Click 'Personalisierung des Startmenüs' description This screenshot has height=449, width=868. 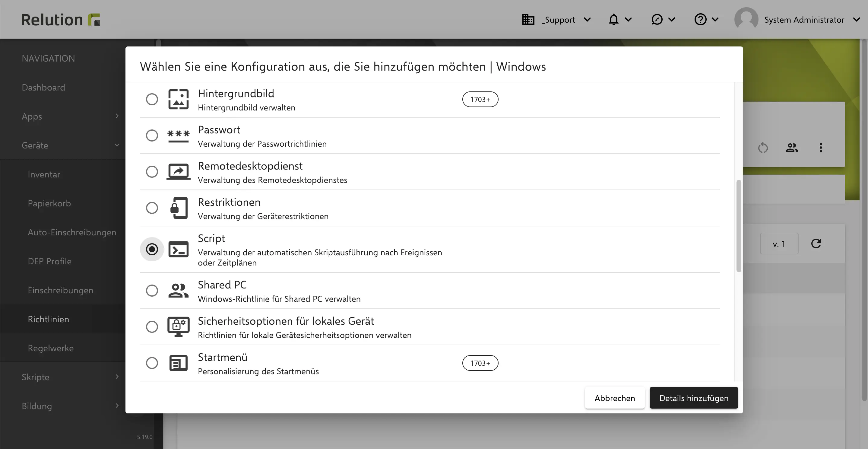pyautogui.click(x=258, y=371)
